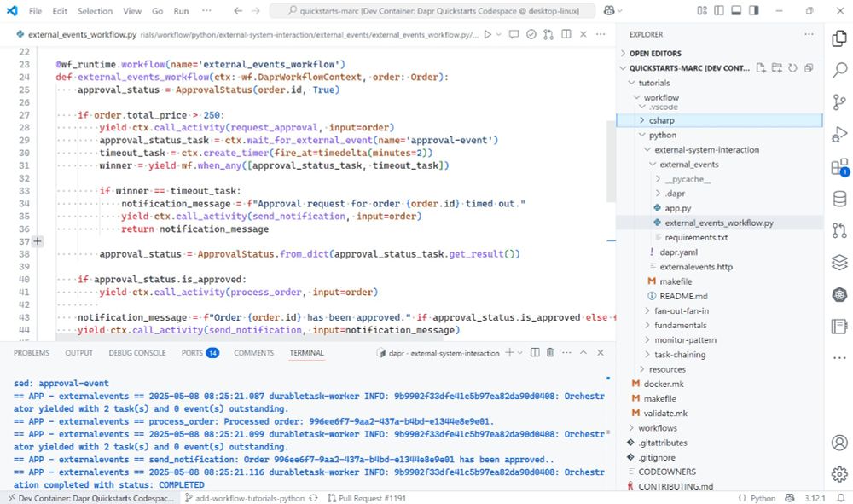853x504 pixels.
Task: Click New Folder icon in Explorer header
Action: click(777, 68)
